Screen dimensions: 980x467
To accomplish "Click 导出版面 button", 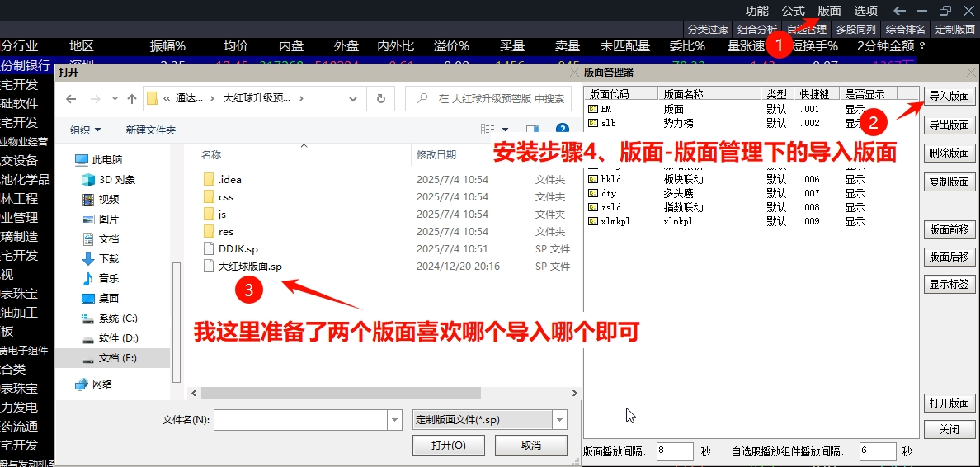I will (949, 125).
